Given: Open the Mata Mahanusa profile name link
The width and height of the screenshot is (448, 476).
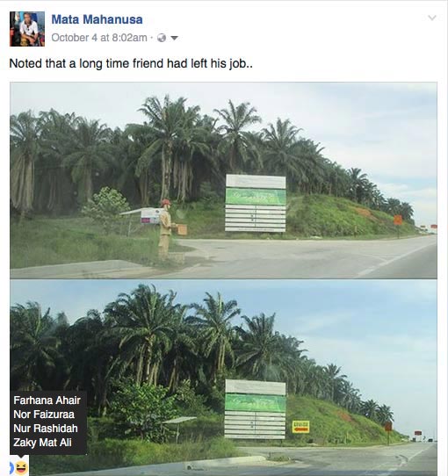Looking at the screenshot, I should point(97,19).
